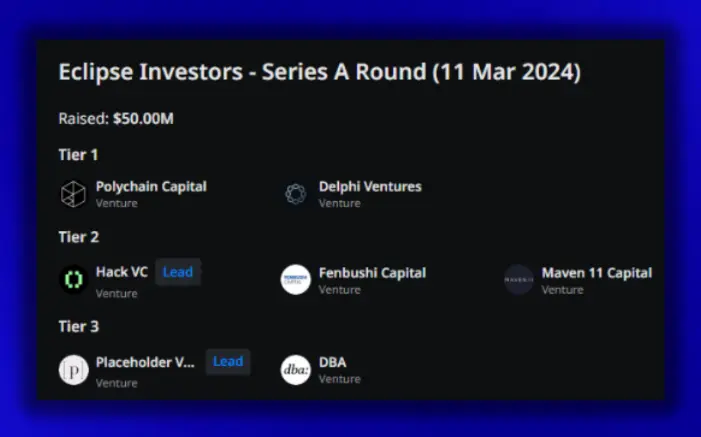The image size is (701, 437).
Task: Click the Tier 3 heading
Action: [x=78, y=326]
